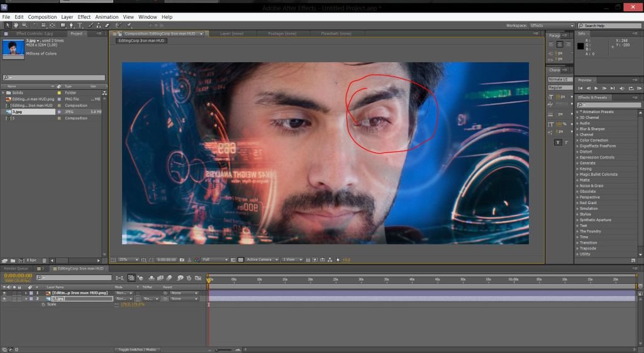Open the Active Camera dropdown
The height and width of the screenshot is (353, 644).
(x=262, y=259)
